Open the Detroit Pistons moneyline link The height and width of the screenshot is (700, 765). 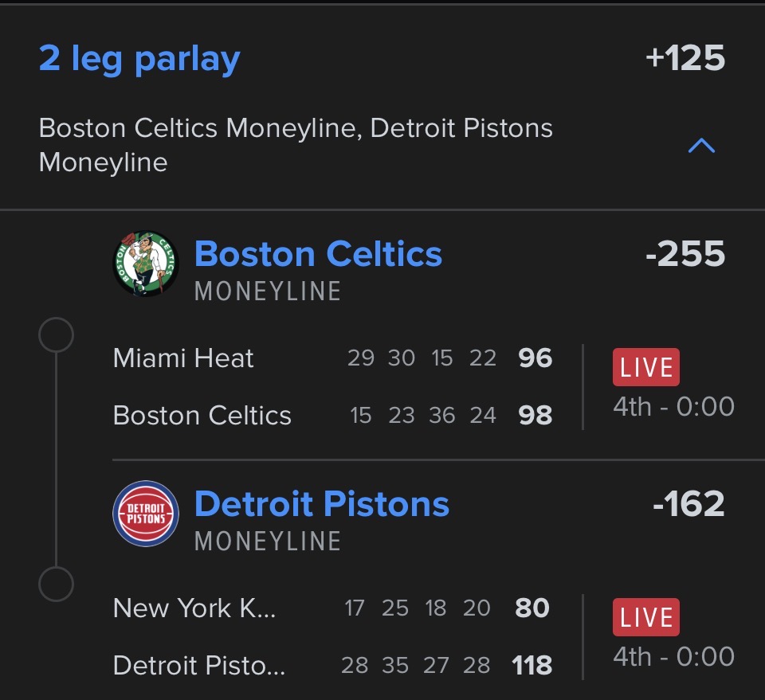pos(321,505)
